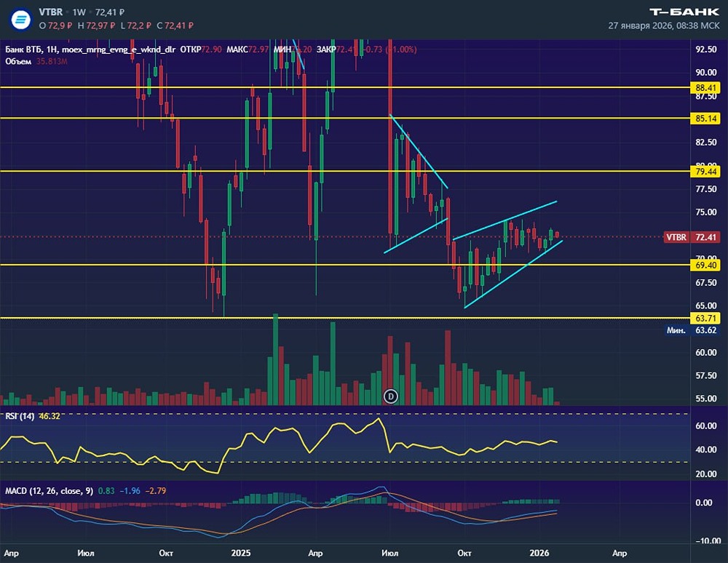Click the MACD histogram value 0.83

tap(106, 491)
